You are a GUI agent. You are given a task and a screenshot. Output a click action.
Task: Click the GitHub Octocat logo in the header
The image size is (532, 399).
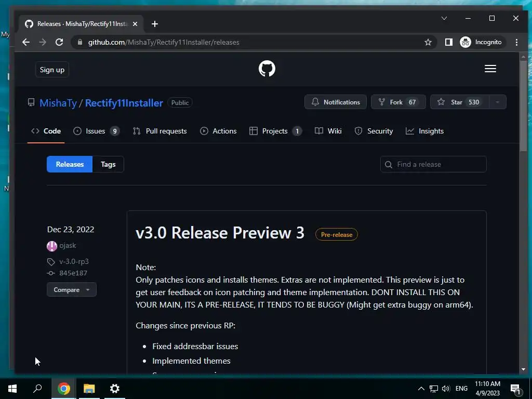[x=267, y=69]
